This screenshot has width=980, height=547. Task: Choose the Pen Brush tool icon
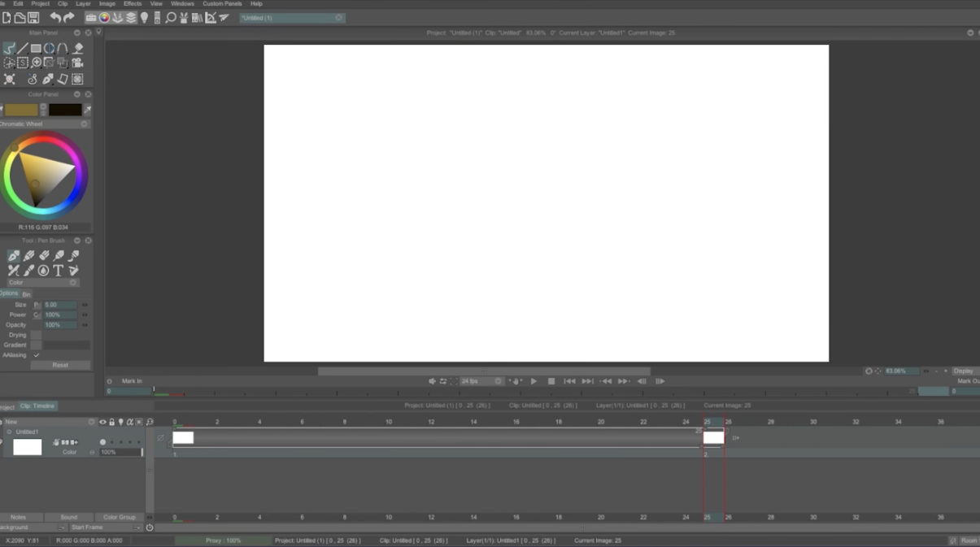point(14,256)
